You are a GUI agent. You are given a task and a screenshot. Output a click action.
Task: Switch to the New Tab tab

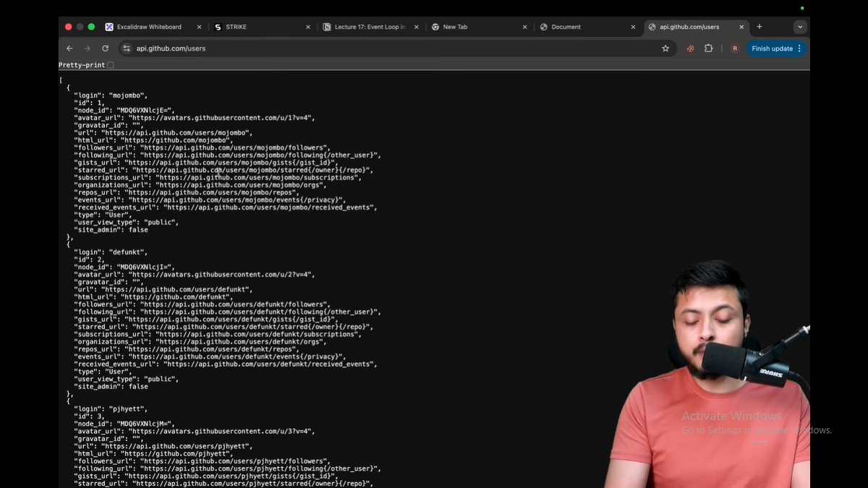pos(479,27)
